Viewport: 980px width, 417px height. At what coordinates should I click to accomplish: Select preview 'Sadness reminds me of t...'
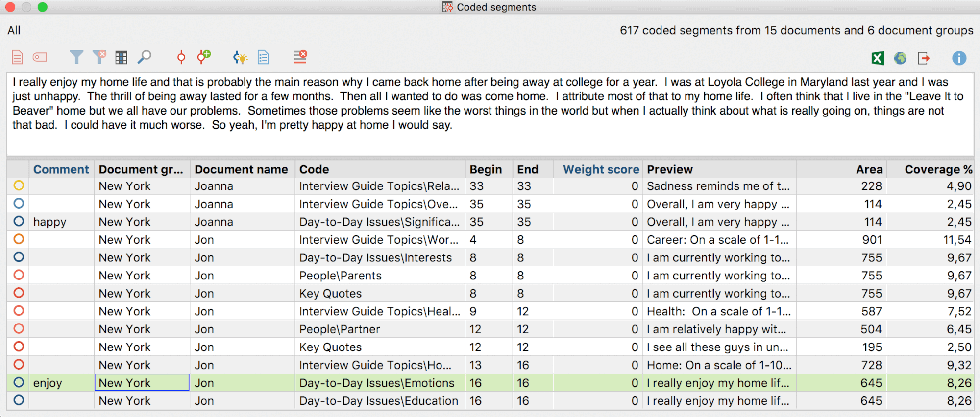(x=719, y=186)
